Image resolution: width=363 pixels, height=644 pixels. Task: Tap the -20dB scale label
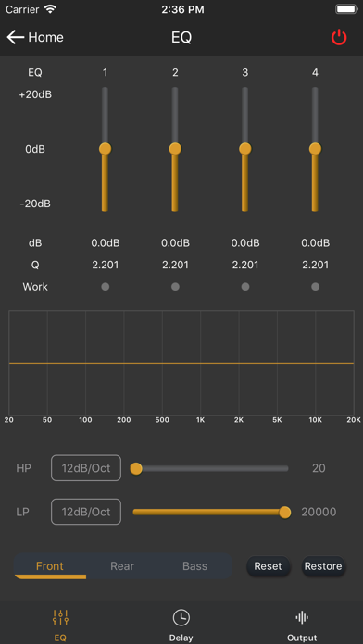[35, 204]
